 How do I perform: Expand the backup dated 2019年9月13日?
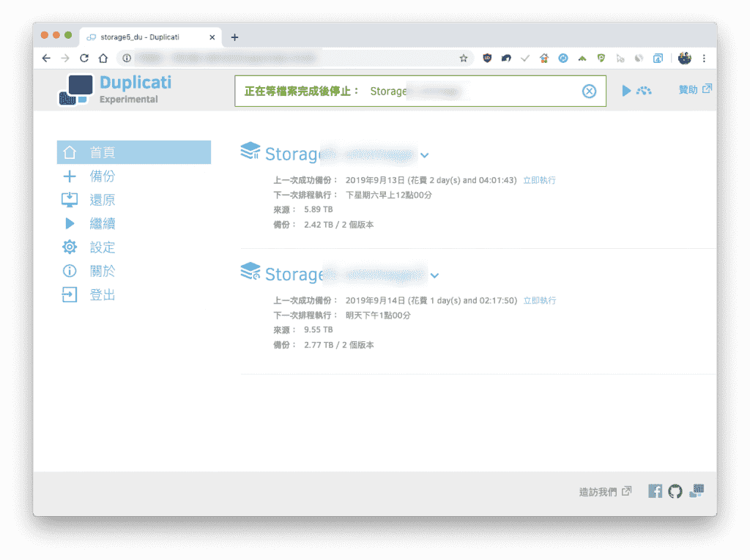coord(424,155)
